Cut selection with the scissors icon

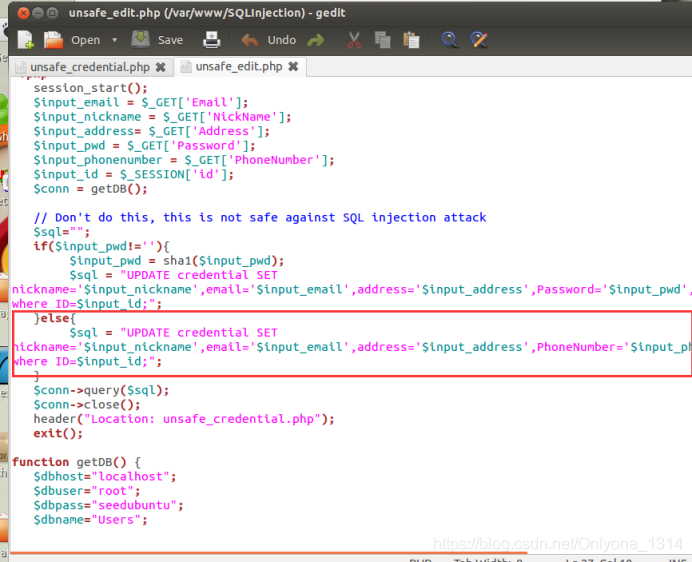354,40
